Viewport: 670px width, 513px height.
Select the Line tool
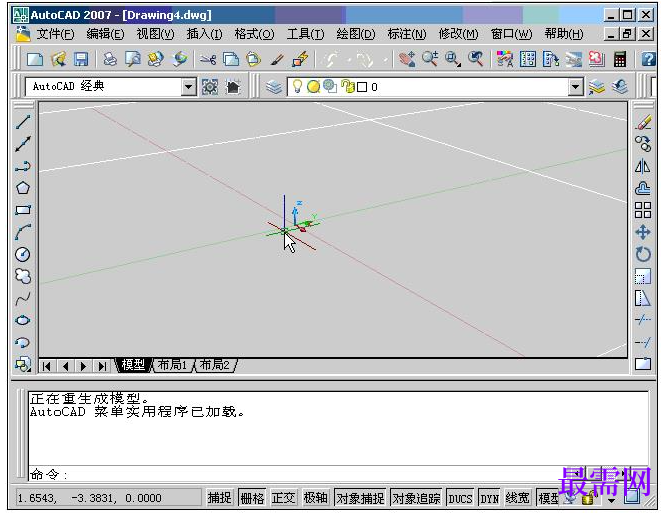tap(23, 122)
